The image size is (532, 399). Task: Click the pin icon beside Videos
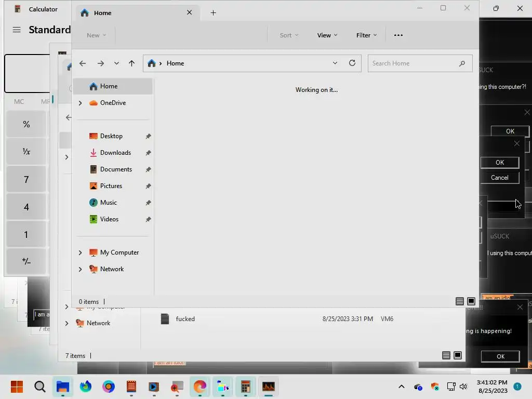pyautogui.click(x=148, y=219)
